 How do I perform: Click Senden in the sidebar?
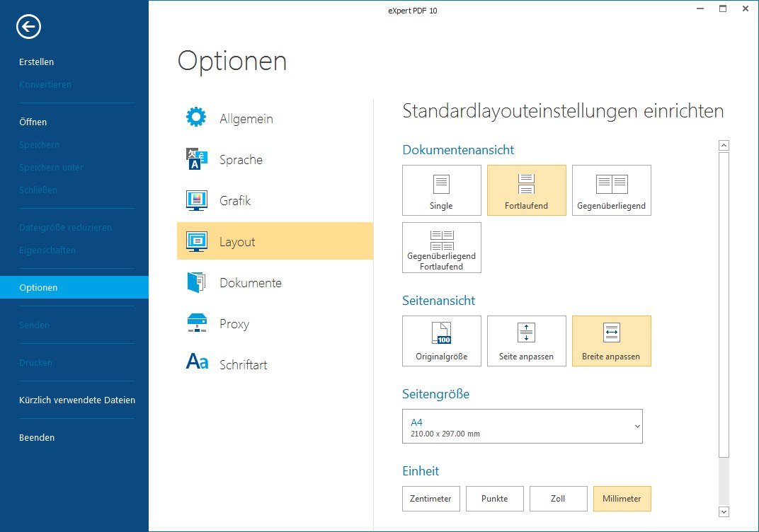[34, 325]
